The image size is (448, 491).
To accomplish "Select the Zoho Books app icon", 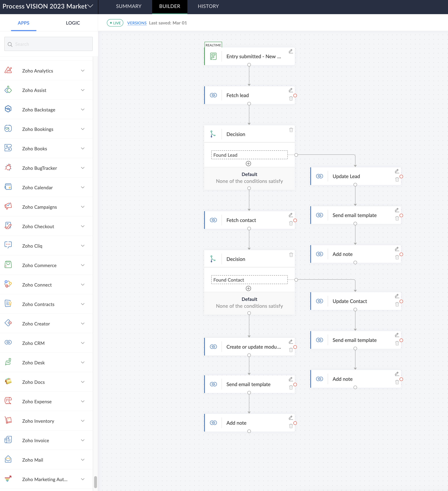I will (x=8, y=148).
